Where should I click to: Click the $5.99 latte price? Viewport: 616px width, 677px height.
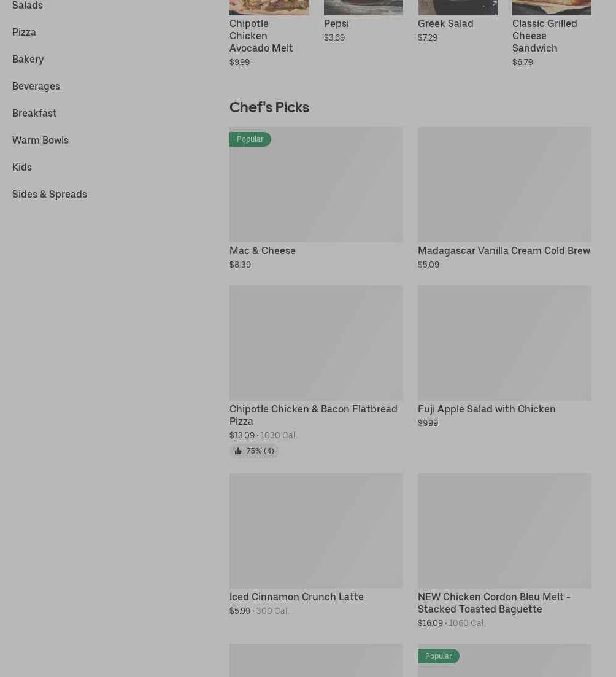(x=240, y=611)
